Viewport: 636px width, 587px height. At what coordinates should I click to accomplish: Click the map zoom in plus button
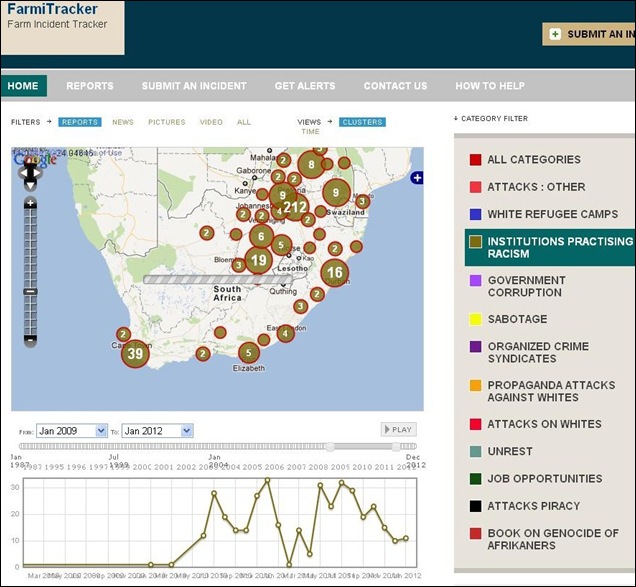click(31, 204)
